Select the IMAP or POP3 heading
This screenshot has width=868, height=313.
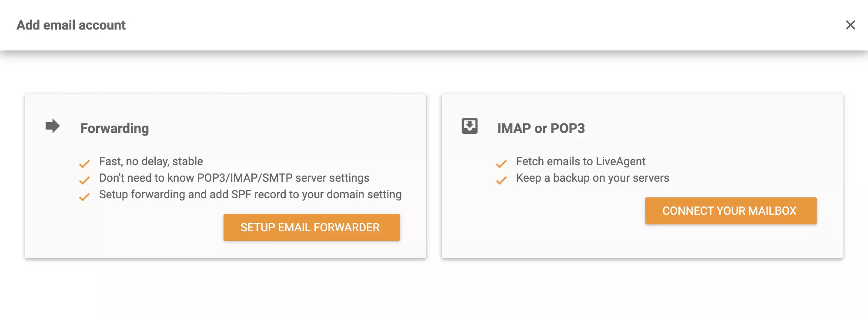point(541,128)
